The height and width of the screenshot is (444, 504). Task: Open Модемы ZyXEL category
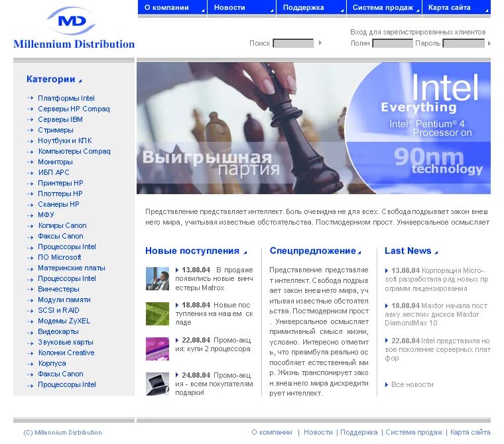64,321
